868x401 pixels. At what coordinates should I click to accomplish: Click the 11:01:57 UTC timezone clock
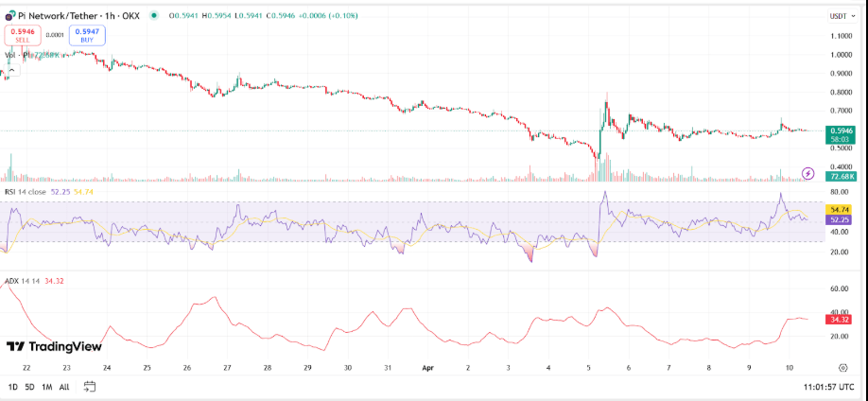[x=830, y=387]
